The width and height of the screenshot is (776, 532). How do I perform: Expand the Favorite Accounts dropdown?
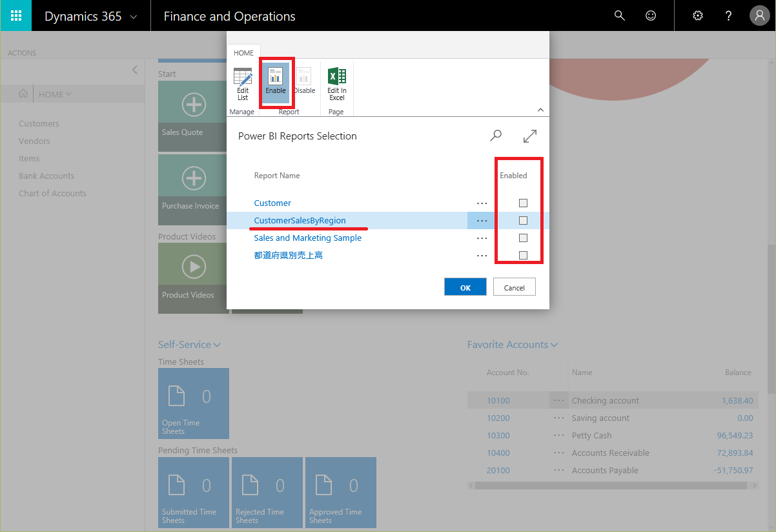pyautogui.click(x=513, y=345)
